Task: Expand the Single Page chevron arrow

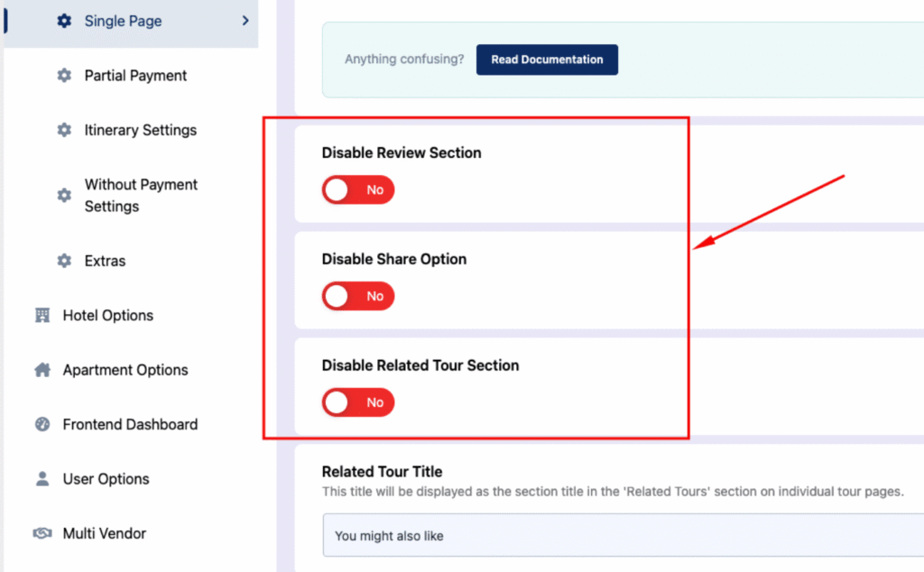Action: 245,22
